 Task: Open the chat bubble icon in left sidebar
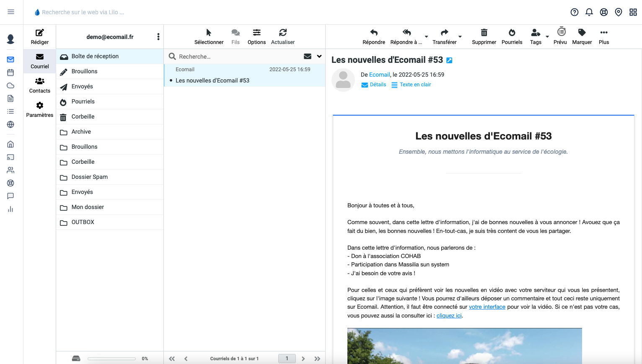[x=10, y=196]
